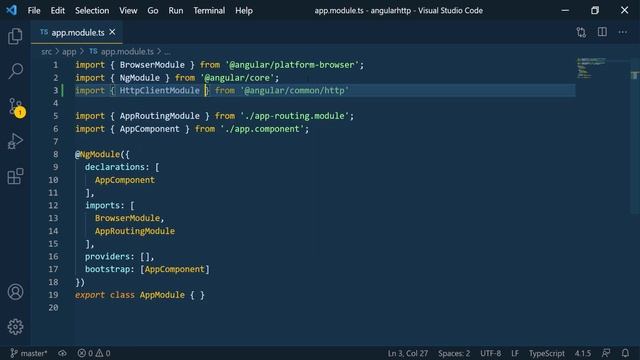Click the src breadcrumb segment
640x360 pixels.
(x=46, y=51)
